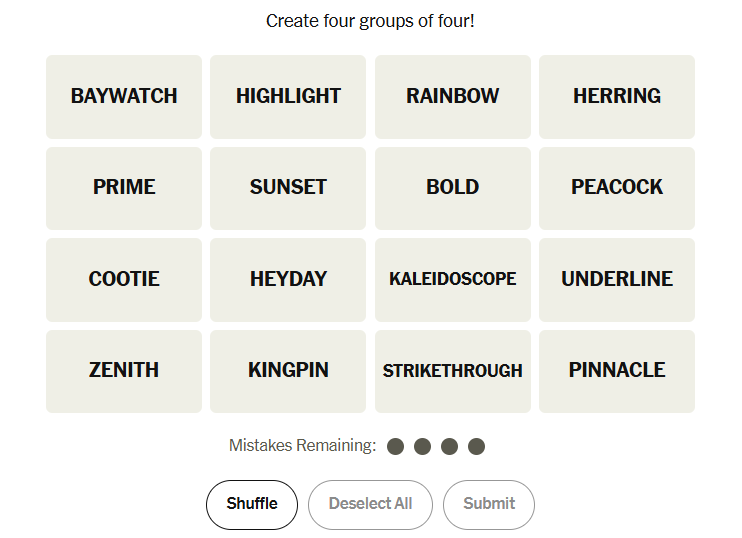Choose the HERRING tile
The image size is (742, 538).
click(x=616, y=96)
